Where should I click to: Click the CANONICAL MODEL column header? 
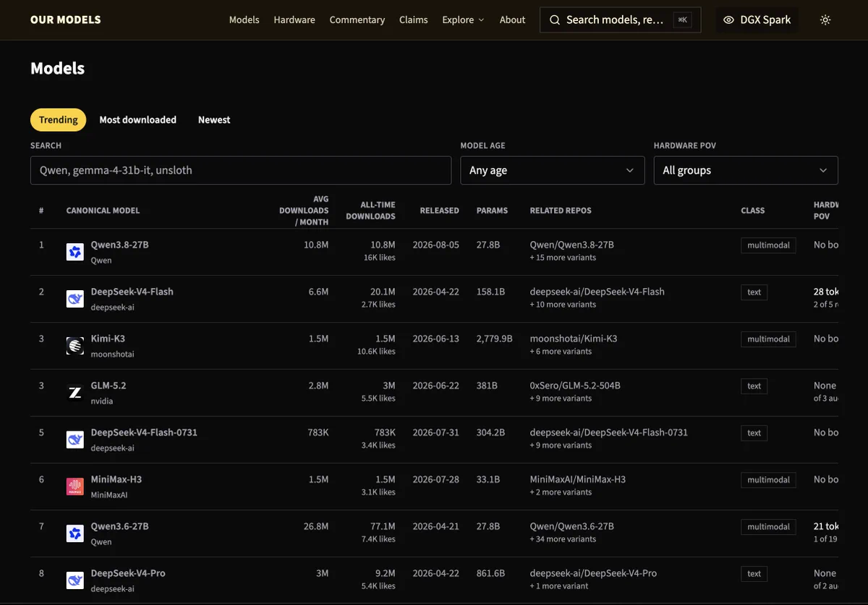[x=103, y=211]
